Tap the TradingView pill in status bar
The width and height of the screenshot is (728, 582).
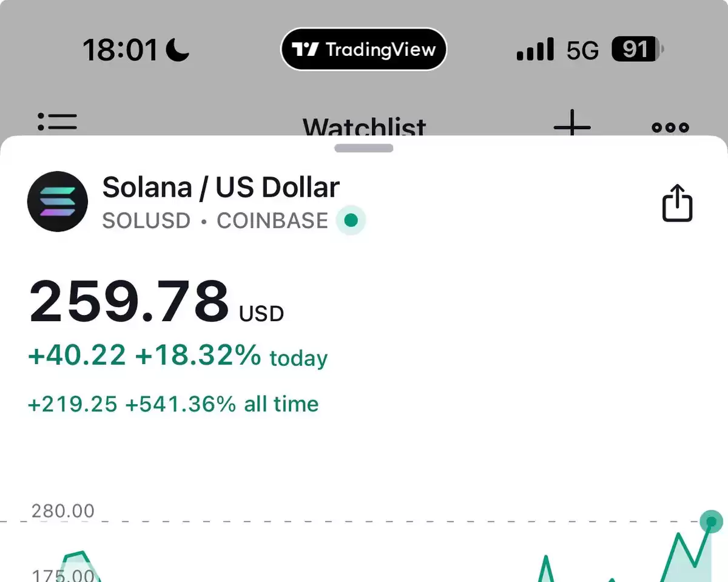pos(363,49)
